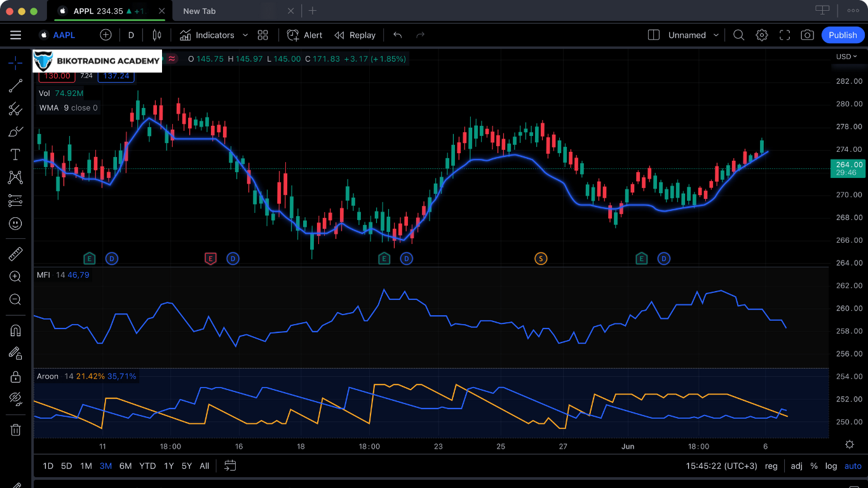Add symbol with the plus circle icon
This screenshot has height=488, width=868.
105,35
